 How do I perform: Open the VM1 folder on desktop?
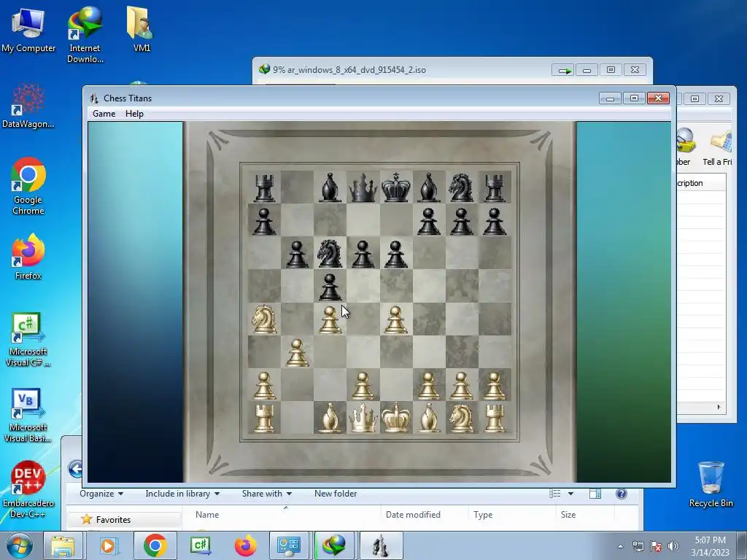pos(142,29)
